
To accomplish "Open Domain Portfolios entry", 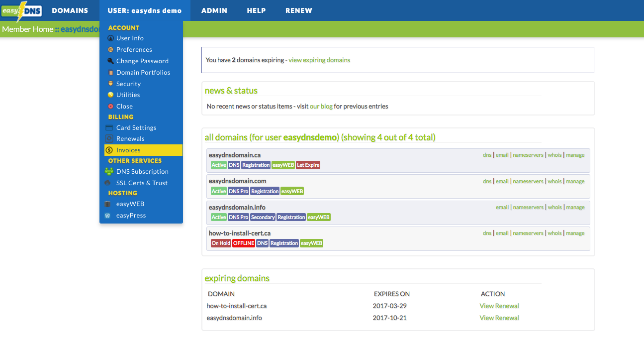I will click(143, 73).
